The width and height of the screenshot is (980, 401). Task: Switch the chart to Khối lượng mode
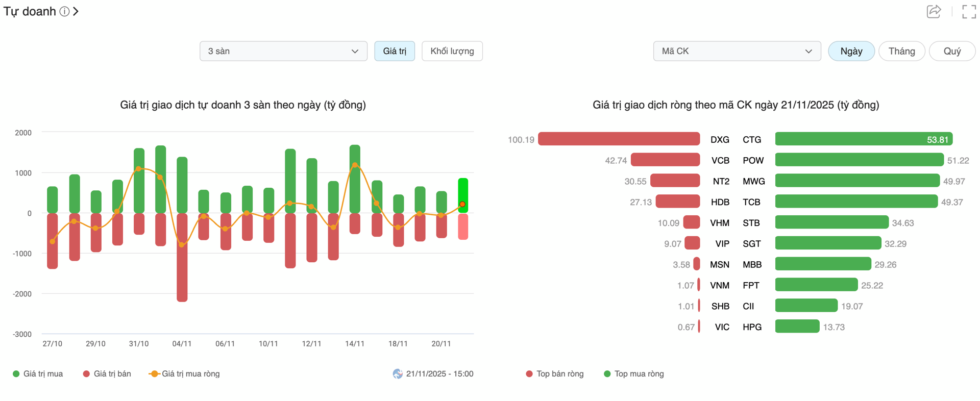(452, 51)
